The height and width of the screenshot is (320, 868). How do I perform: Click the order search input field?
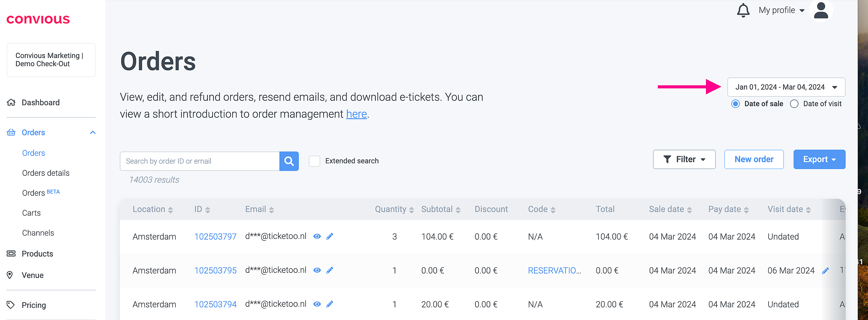click(x=199, y=161)
